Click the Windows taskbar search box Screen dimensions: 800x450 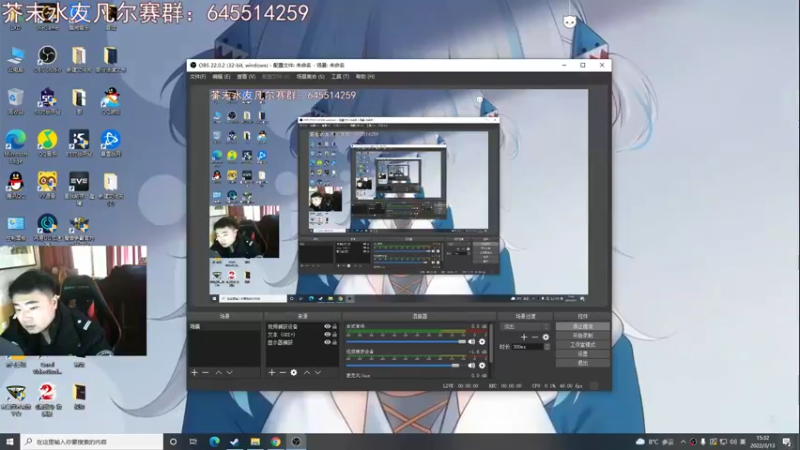(x=92, y=441)
